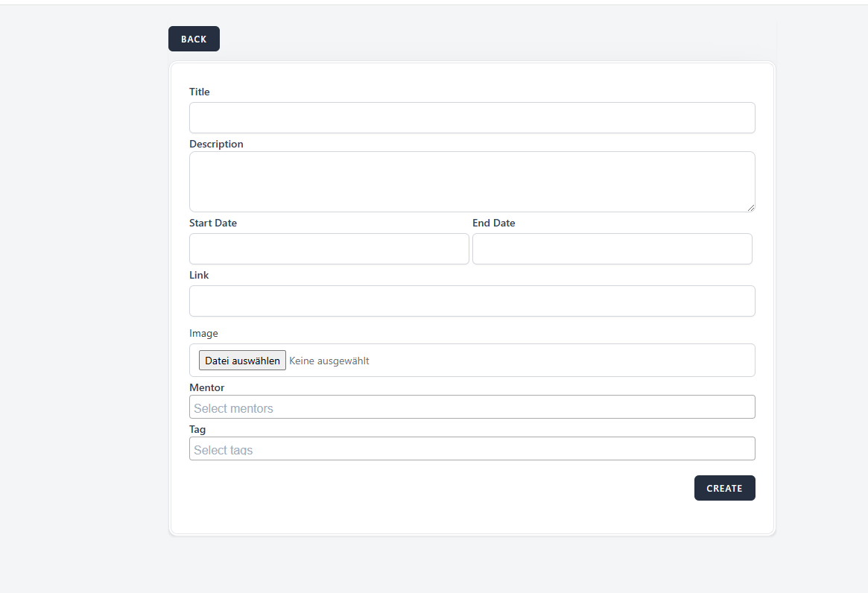Focus the Title input field
Screen dimensions: 868x593
tap(472, 118)
